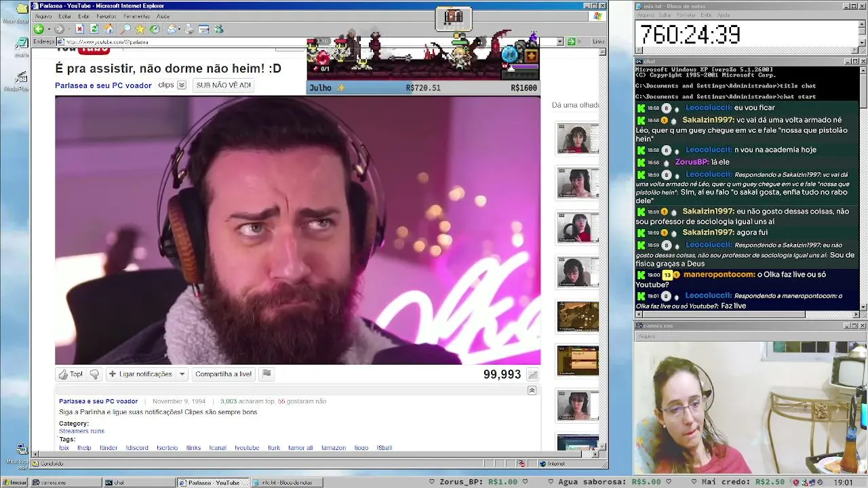Open the address bar dropdown arrow
Image resolution: width=868 pixels, height=488 pixels.
pyautogui.click(x=560, y=41)
